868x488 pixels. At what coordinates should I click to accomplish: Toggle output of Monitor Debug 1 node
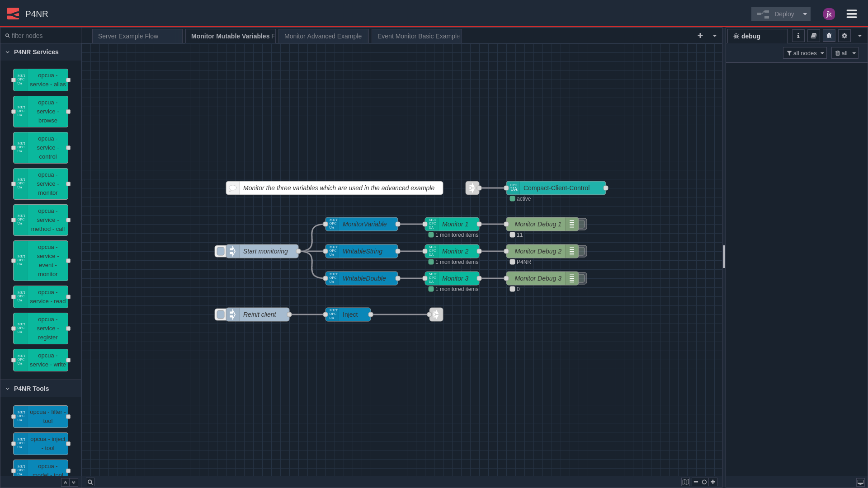click(582, 224)
